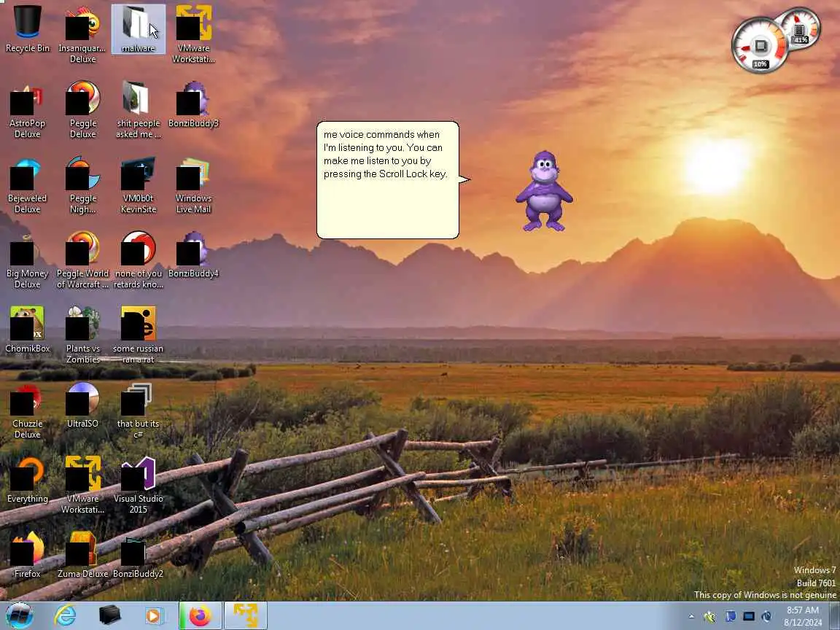Open the taskbar clock showing 8:57 AM

pyautogui.click(x=803, y=616)
